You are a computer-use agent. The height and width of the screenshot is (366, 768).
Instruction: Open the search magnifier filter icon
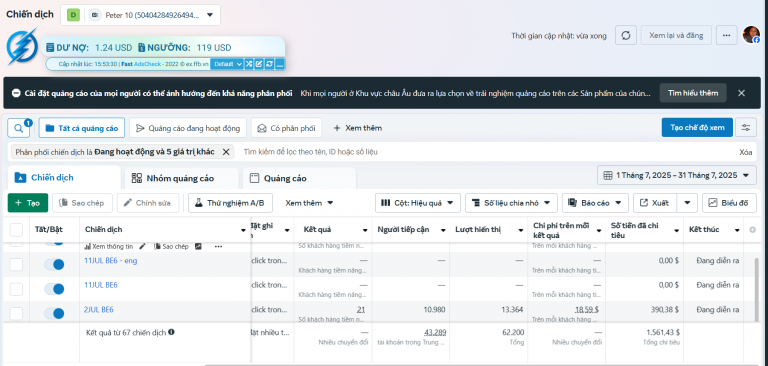click(18, 128)
